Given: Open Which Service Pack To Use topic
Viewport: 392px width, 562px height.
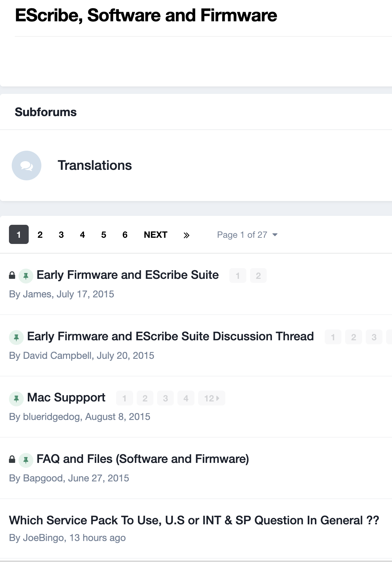Looking at the screenshot, I should tap(194, 520).
